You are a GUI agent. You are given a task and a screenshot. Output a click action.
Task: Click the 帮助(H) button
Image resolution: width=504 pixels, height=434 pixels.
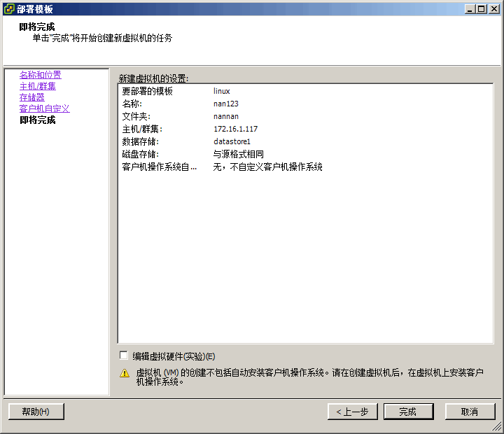36,412
